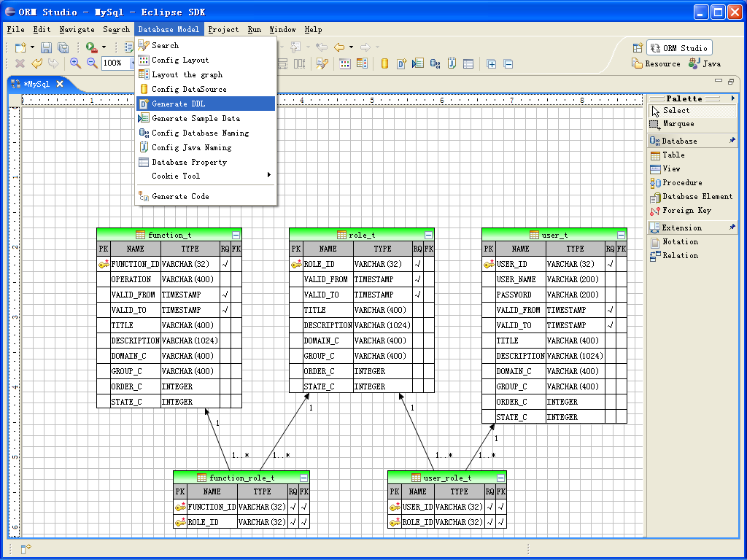The height and width of the screenshot is (560, 747).
Task: Open the Window menu
Action: pyautogui.click(x=282, y=29)
